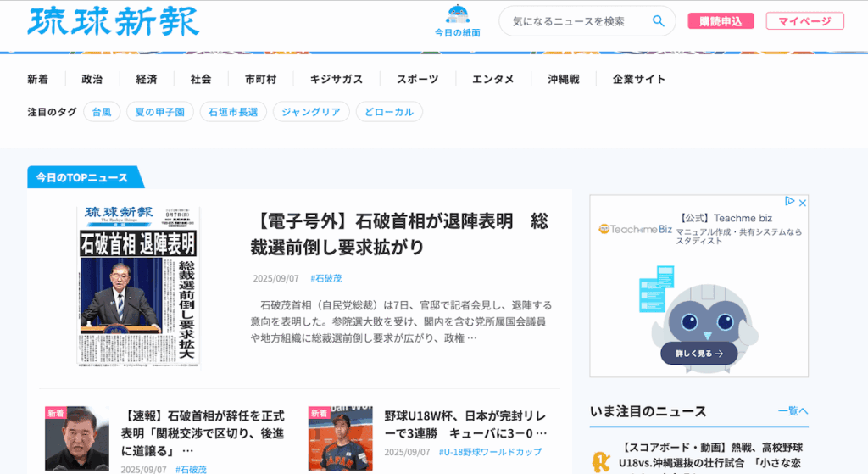The width and height of the screenshot is (868, 474).
Task: Click the magnifying glass search icon
Action: (x=658, y=21)
